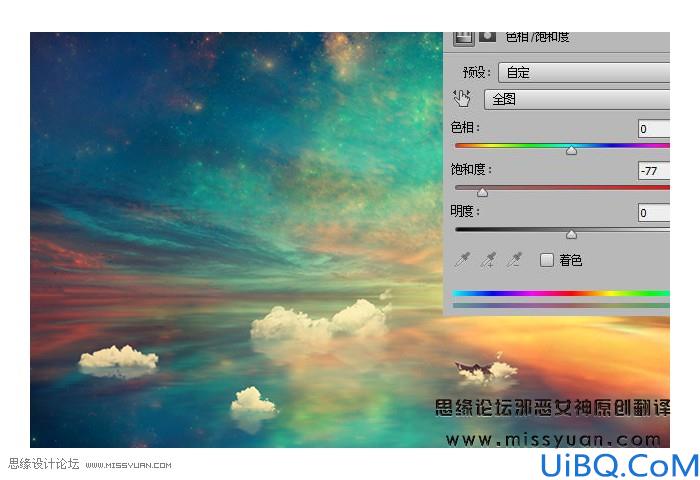The width and height of the screenshot is (700, 480).
Task: Click the 色相 hue slider handle
Action: pyautogui.click(x=571, y=150)
